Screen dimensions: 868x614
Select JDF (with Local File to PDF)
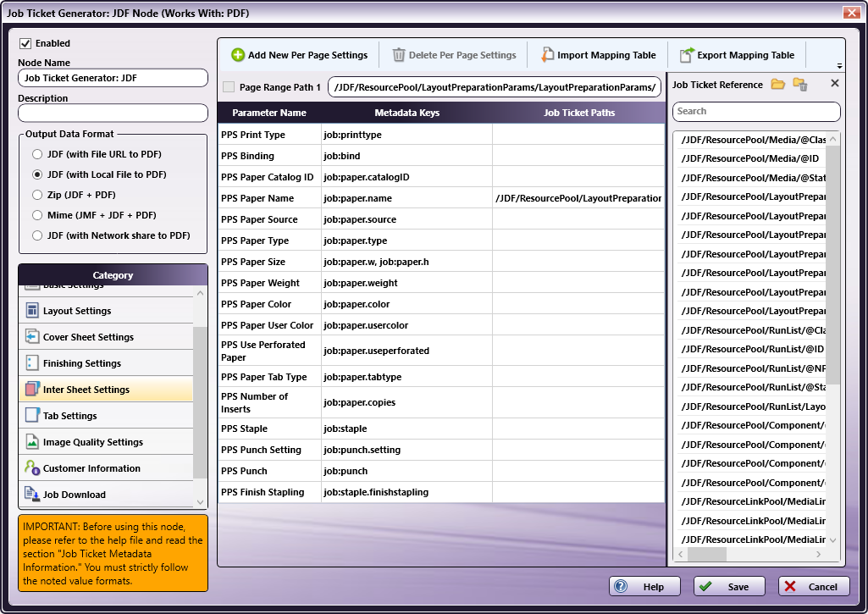(37, 174)
